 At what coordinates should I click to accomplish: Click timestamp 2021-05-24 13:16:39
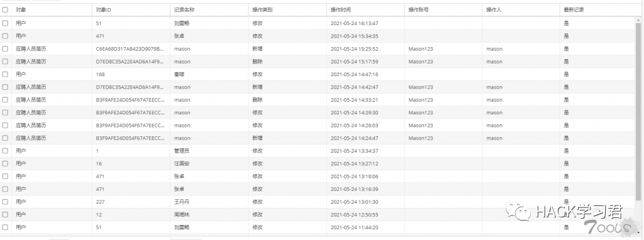click(355, 188)
